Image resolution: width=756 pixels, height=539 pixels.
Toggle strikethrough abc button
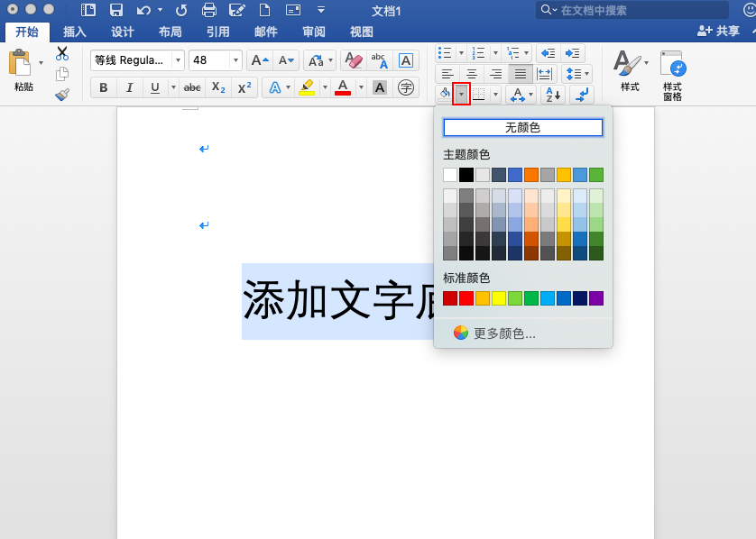[192, 87]
